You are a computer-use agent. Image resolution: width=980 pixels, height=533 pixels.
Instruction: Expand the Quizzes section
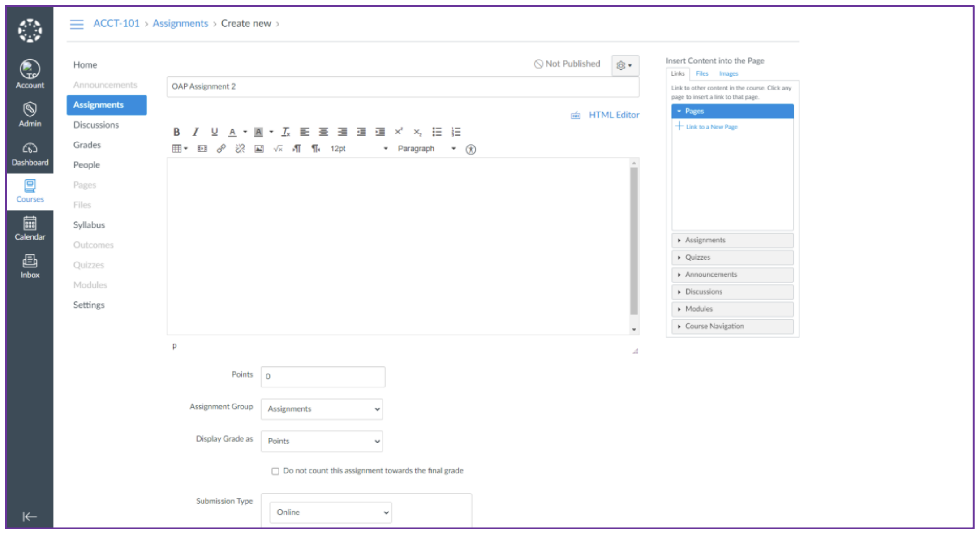[732, 258]
